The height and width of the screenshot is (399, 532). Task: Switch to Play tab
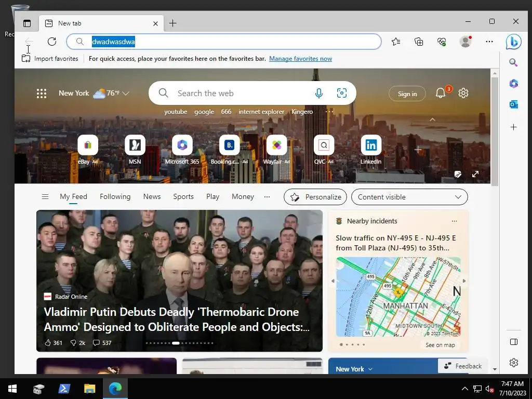click(x=212, y=196)
